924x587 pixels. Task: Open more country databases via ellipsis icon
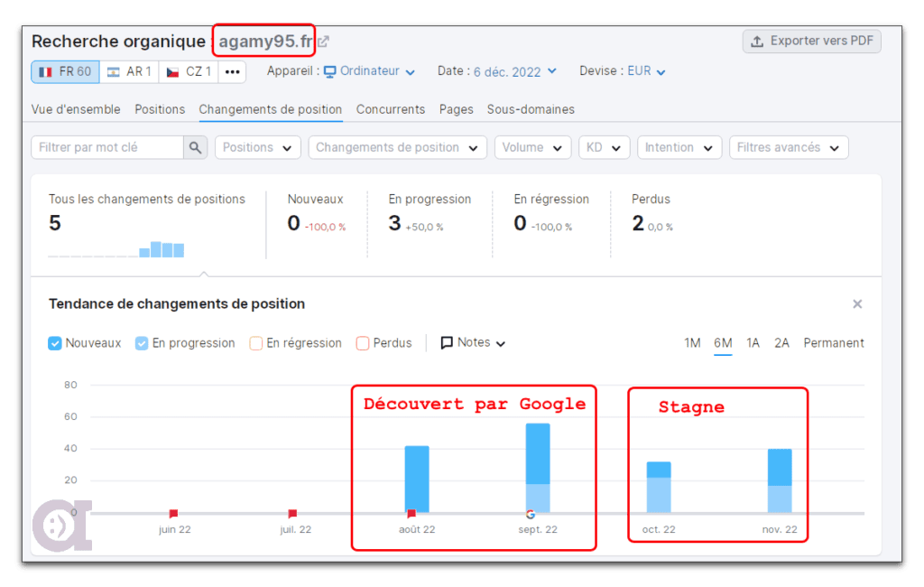coord(232,70)
